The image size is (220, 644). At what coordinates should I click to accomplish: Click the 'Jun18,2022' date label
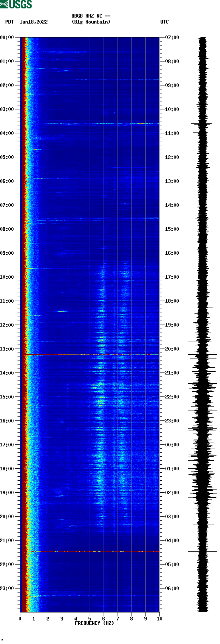tap(33, 22)
